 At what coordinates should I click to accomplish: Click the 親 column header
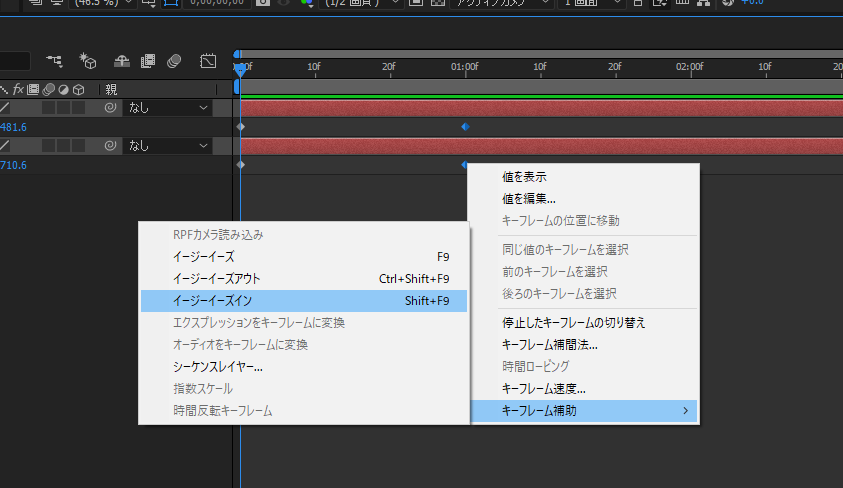pyautogui.click(x=111, y=89)
